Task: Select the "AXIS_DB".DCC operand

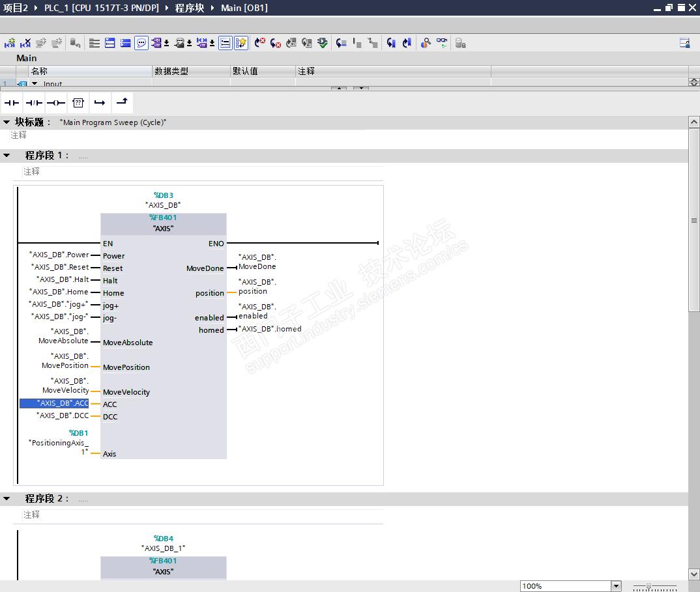Action: tap(63, 416)
